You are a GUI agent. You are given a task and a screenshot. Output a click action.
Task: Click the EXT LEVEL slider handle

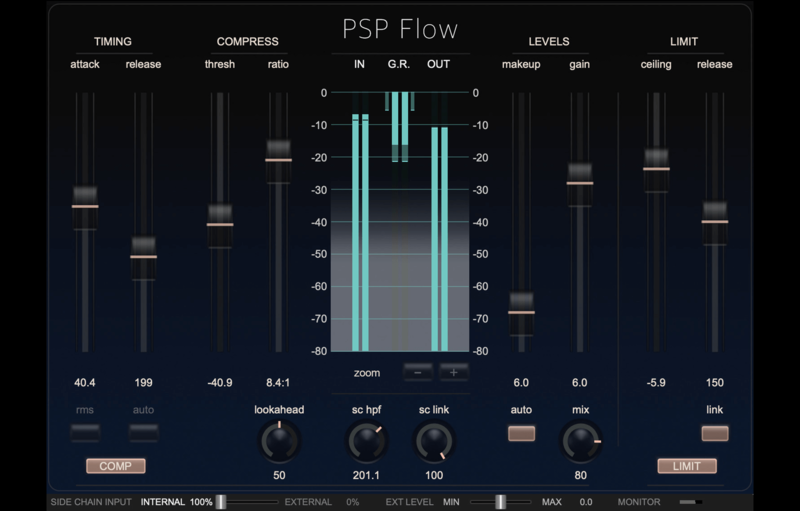coord(501,502)
